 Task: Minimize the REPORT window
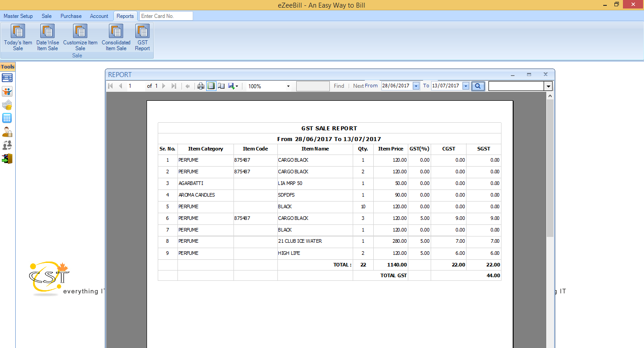pos(512,75)
